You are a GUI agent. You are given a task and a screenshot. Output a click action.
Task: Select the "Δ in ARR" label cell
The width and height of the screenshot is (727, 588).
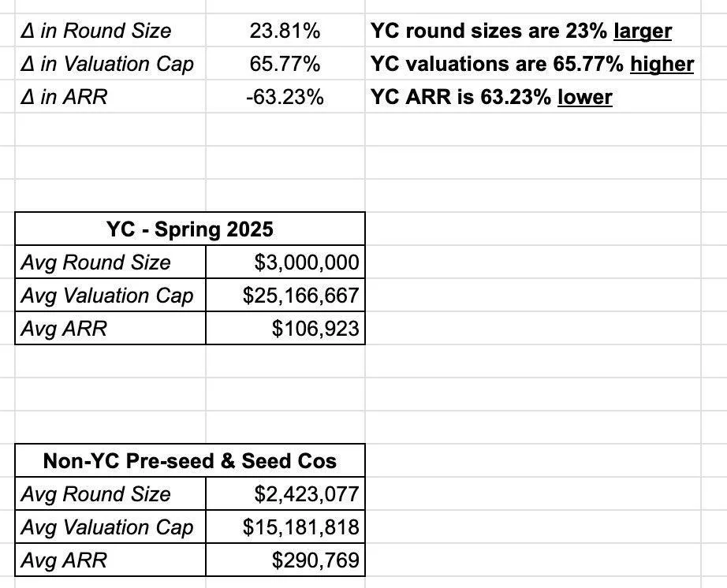click(x=63, y=97)
